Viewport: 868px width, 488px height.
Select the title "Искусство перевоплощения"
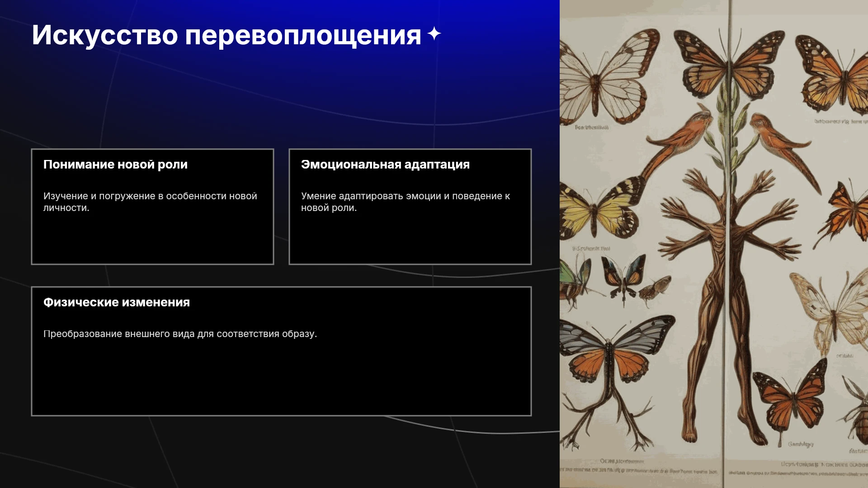click(226, 35)
